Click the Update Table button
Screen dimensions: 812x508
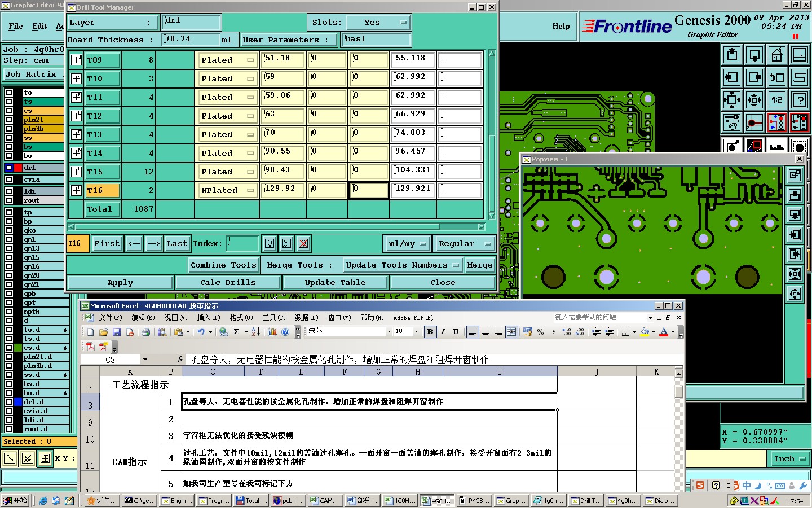[335, 282]
